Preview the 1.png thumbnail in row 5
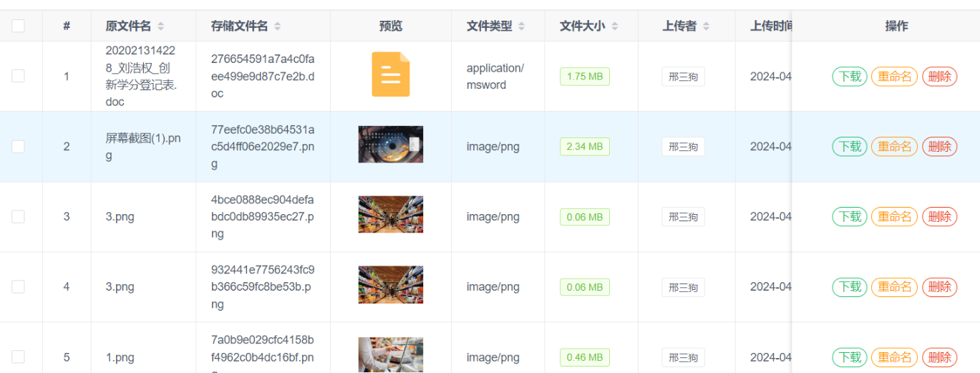Image resolution: width=980 pixels, height=373 pixels. click(390, 355)
